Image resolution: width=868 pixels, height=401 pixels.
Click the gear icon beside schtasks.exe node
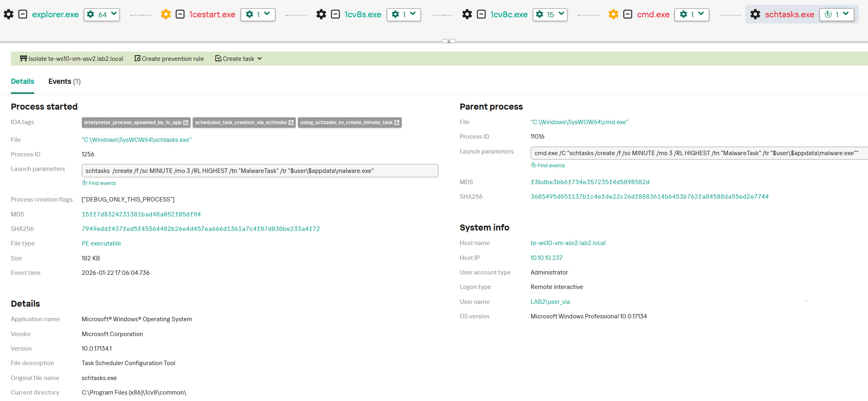coord(755,15)
